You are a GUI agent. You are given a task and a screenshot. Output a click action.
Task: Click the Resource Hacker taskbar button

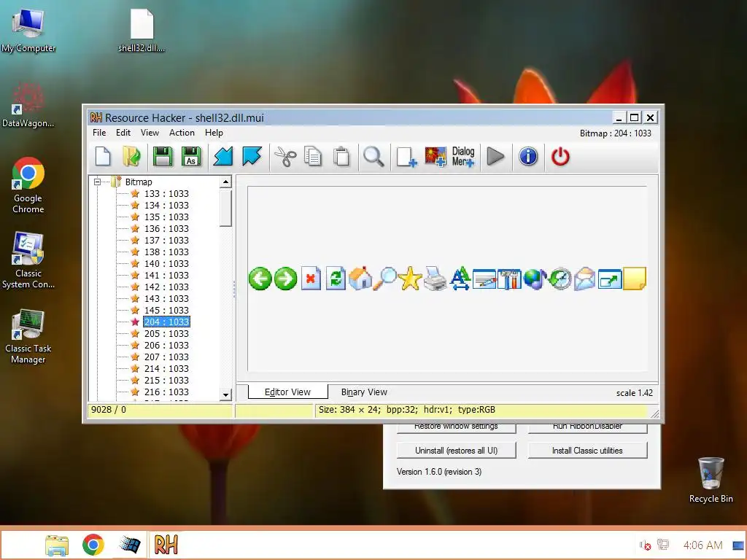pyautogui.click(x=166, y=544)
